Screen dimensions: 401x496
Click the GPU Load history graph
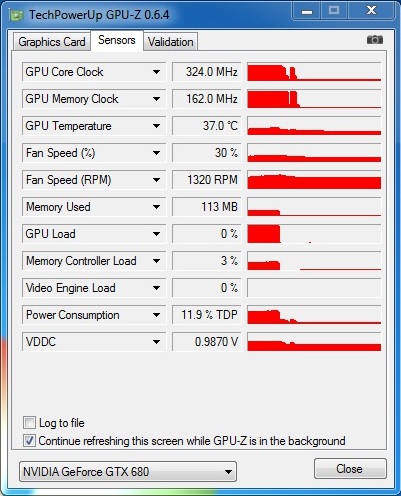click(x=314, y=234)
